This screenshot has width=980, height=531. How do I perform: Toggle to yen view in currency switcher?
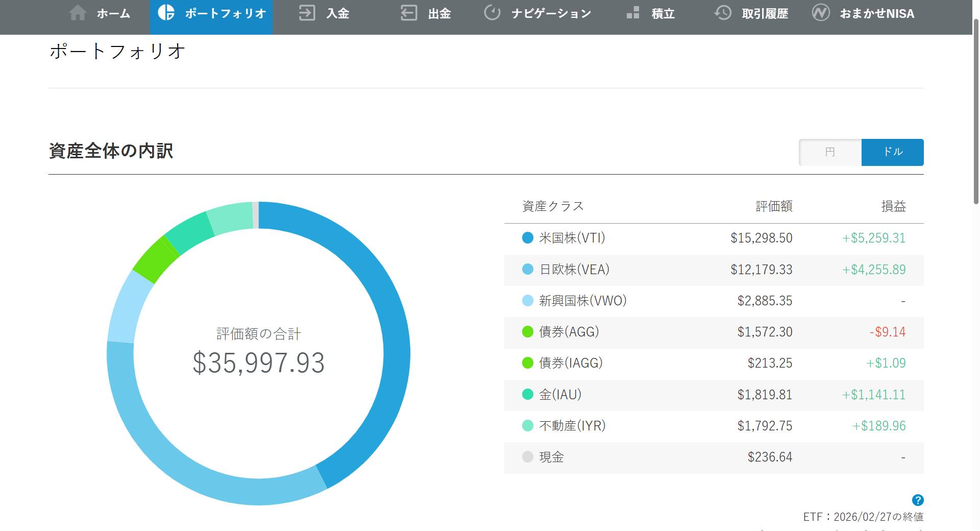click(829, 152)
